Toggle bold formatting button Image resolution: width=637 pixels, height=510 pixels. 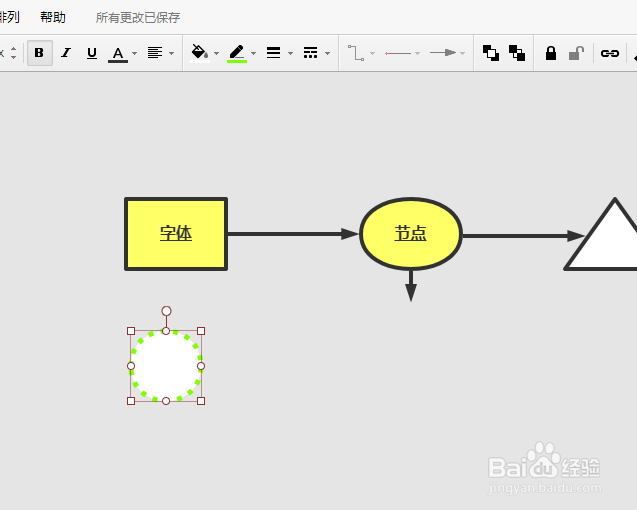39,53
